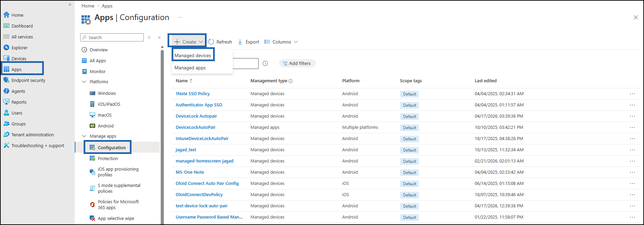644x225 pixels.
Task: Click the Users person icon
Action: [6, 113]
